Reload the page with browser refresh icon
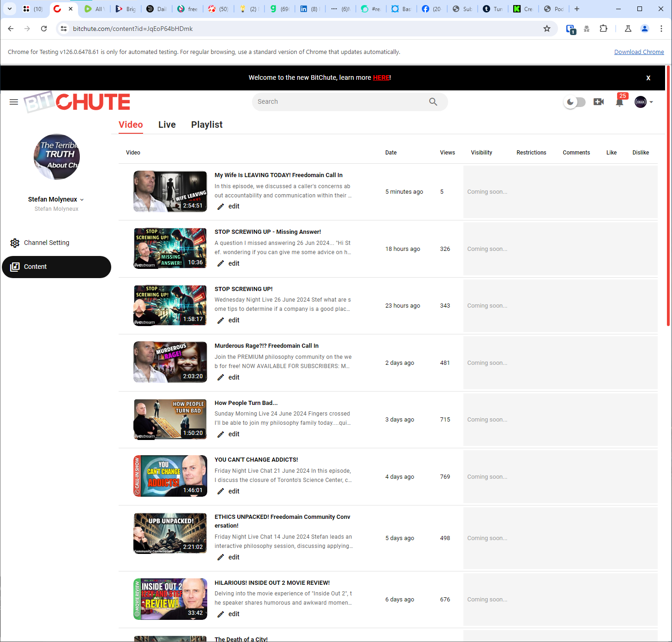Screen dimensions: 672x642 pos(44,29)
